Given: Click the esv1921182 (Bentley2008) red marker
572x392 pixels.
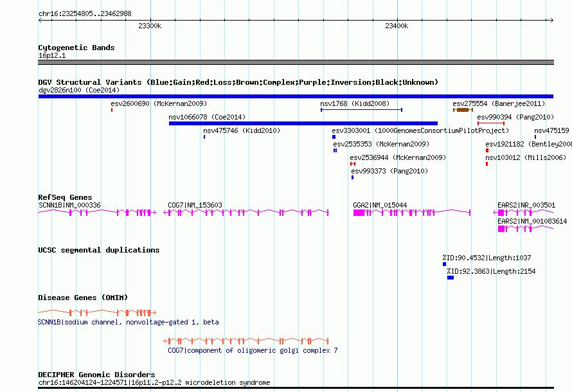Looking at the screenshot, I should point(487,150).
